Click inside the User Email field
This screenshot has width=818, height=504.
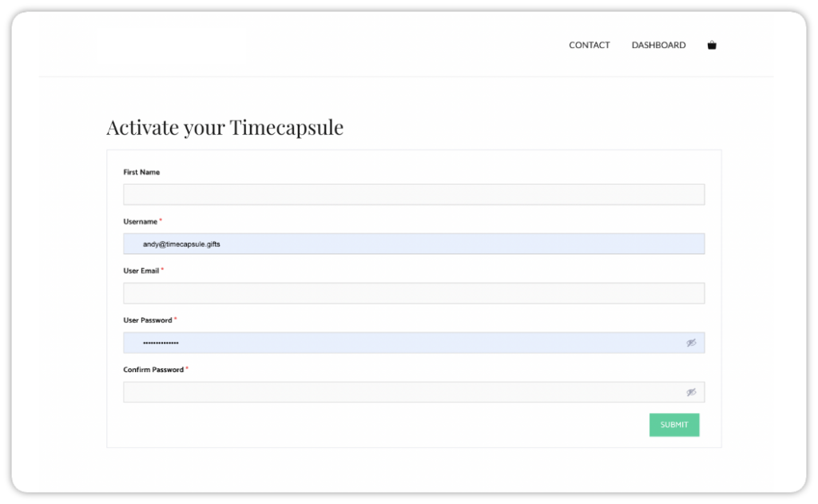pyautogui.click(x=413, y=292)
